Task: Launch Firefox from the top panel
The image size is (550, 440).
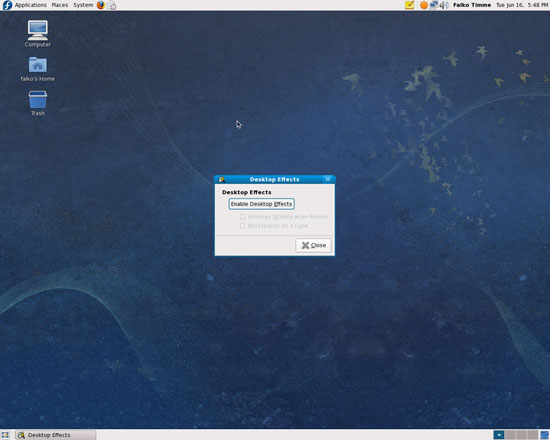Action: (x=101, y=5)
